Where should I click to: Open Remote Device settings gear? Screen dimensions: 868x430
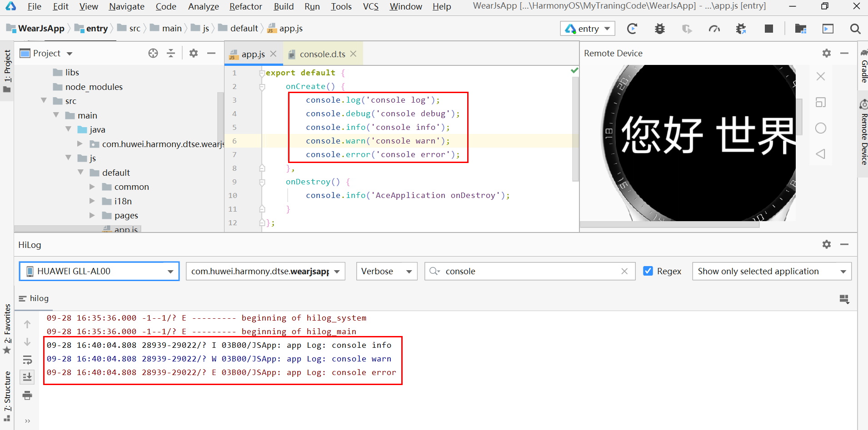point(827,53)
